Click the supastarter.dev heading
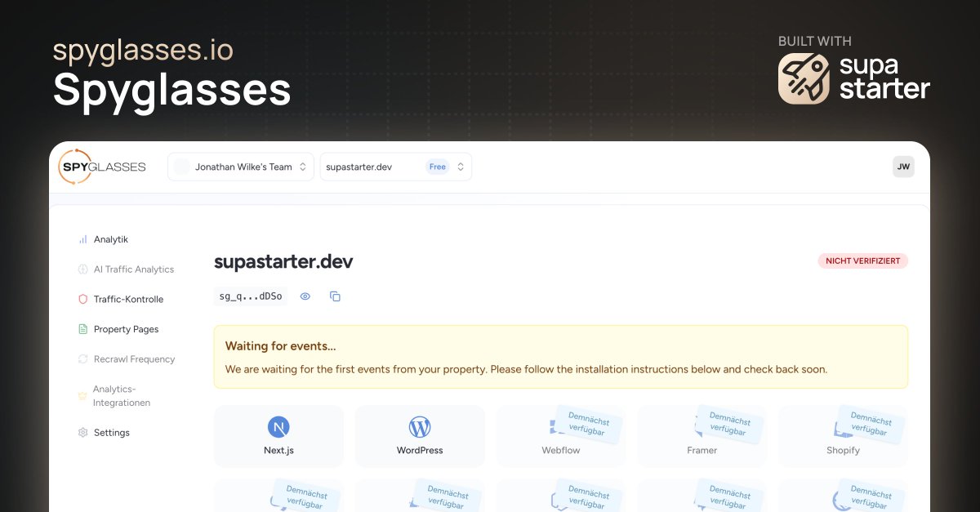This screenshot has width=980, height=512. pos(283,262)
